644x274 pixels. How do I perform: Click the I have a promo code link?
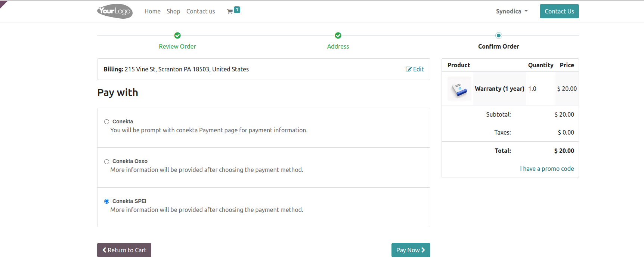point(547,169)
